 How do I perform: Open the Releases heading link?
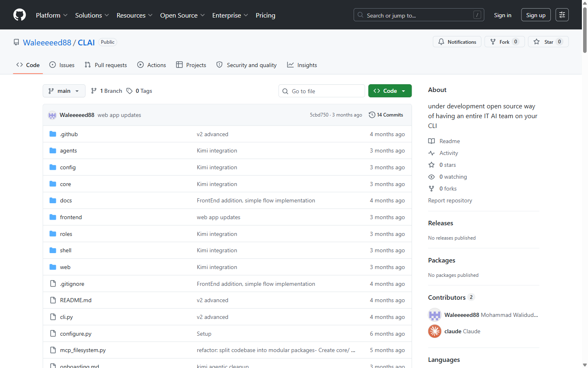(441, 223)
